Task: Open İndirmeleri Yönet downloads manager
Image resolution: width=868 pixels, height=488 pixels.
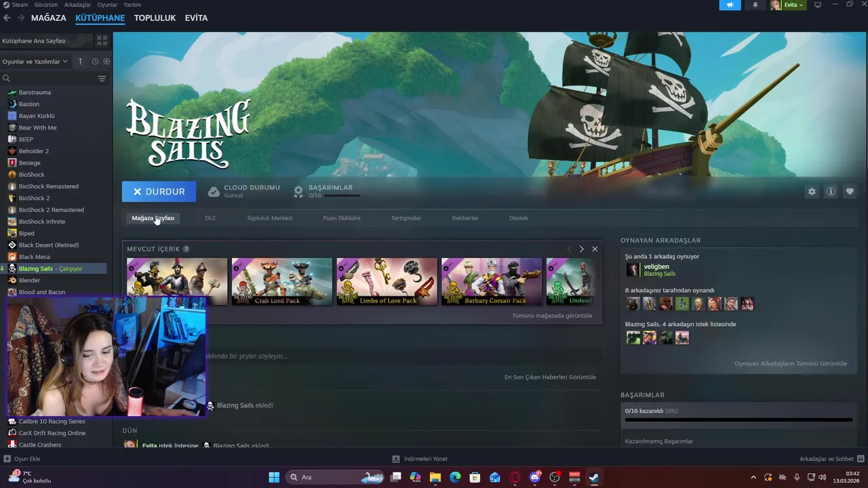Action: point(420,459)
